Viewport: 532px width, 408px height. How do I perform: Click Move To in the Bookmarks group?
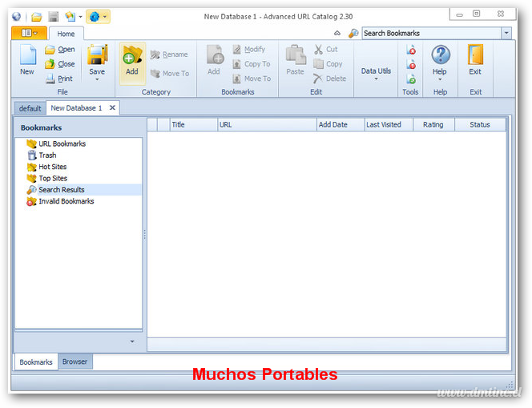point(252,79)
